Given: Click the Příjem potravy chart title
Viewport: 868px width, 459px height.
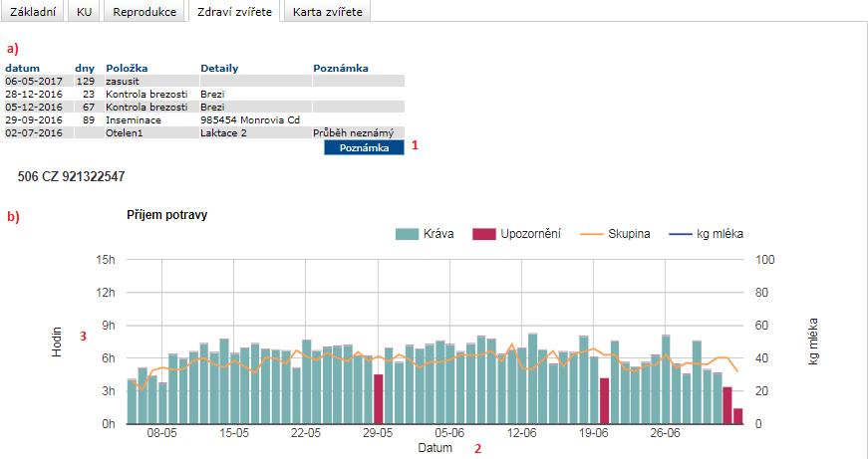Looking at the screenshot, I should [167, 215].
